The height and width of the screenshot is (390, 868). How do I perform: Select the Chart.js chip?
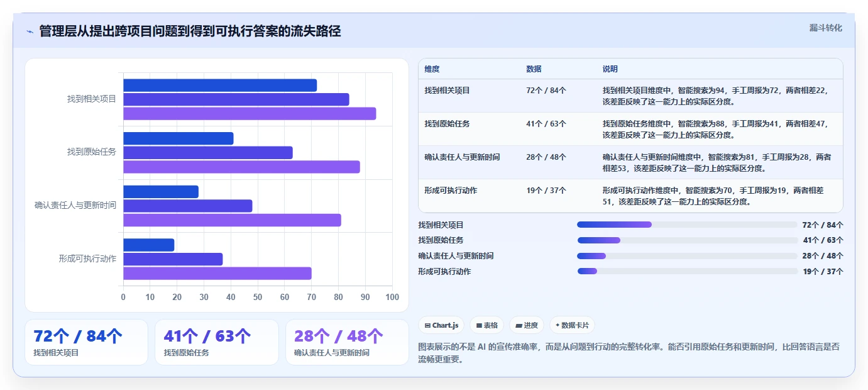(x=442, y=325)
